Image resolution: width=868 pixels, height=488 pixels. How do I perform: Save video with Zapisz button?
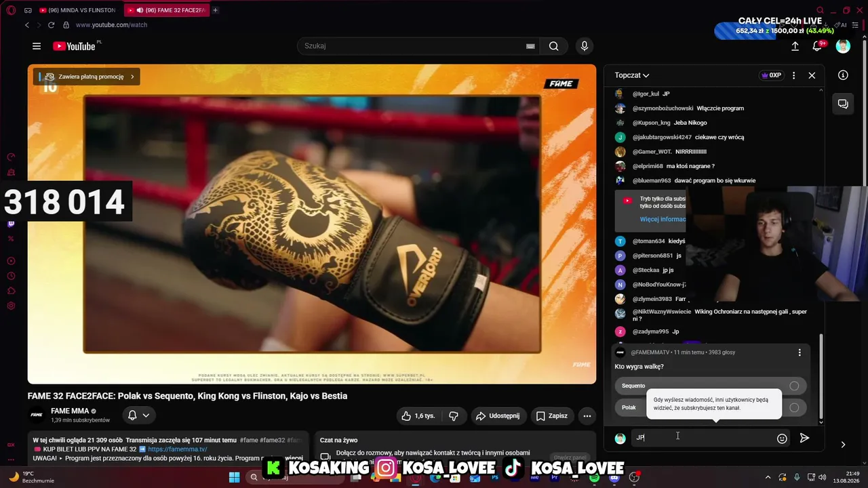[552, 415]
